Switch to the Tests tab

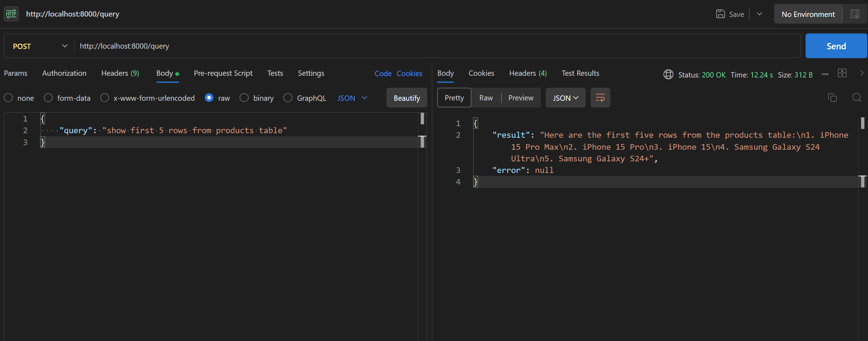click(x=275, y=73)
